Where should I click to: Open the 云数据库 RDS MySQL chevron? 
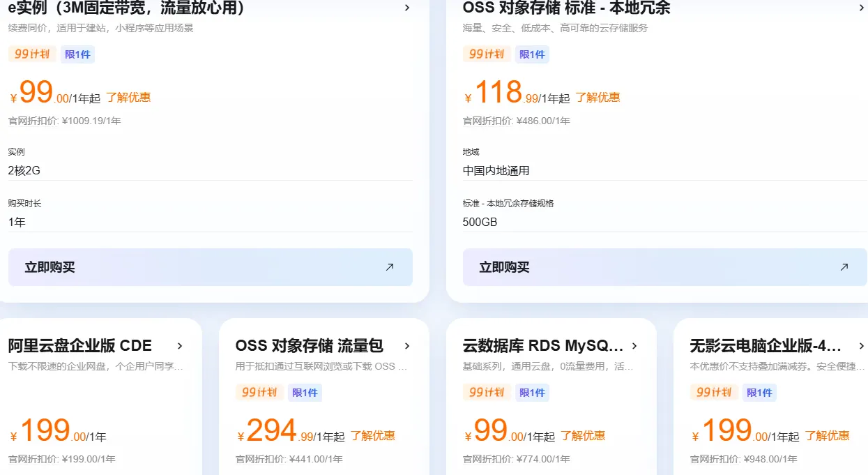[634, 346]
